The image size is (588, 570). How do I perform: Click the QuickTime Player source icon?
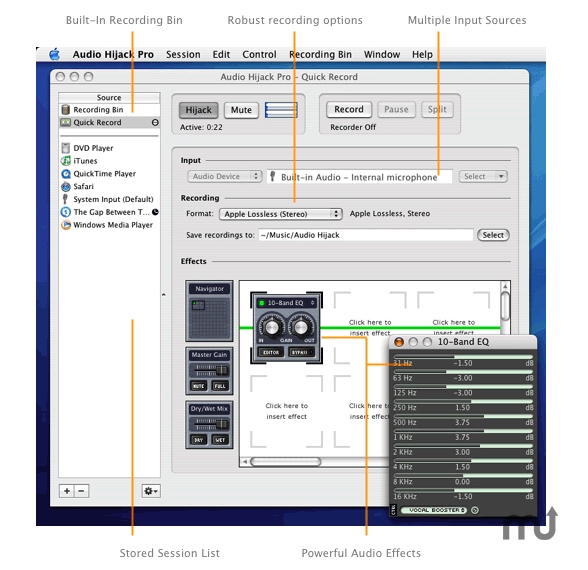click(66, 174)
